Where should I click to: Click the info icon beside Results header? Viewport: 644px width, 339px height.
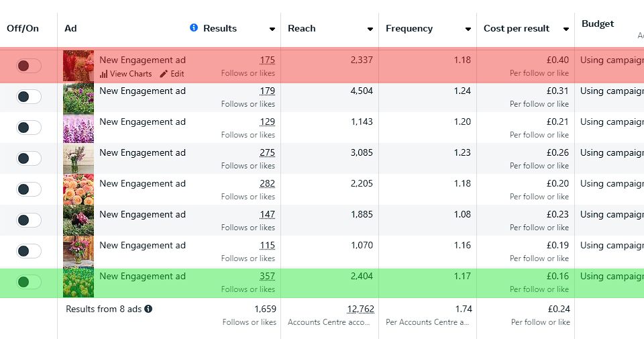click(194, 28)
